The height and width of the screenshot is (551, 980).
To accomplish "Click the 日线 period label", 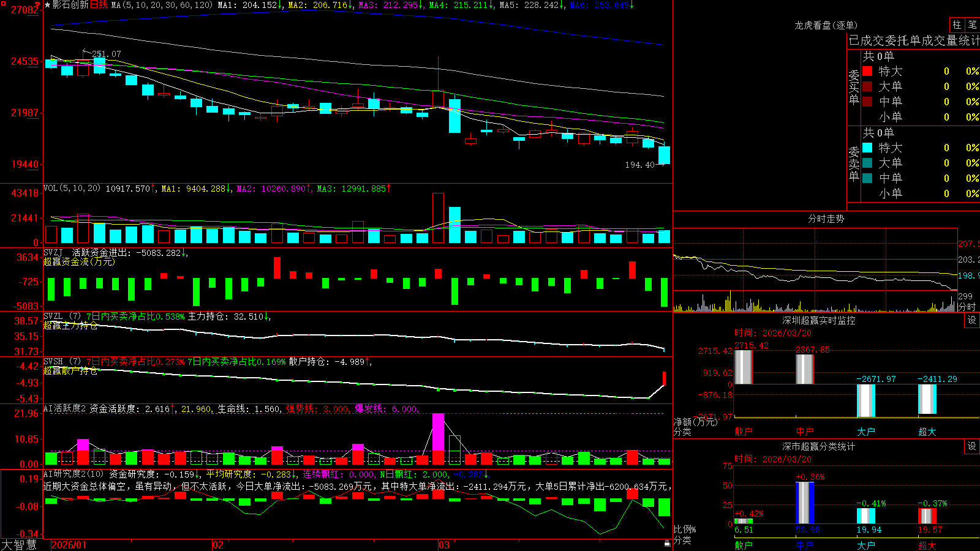I will pyautogui.click(x=99, y=5).
